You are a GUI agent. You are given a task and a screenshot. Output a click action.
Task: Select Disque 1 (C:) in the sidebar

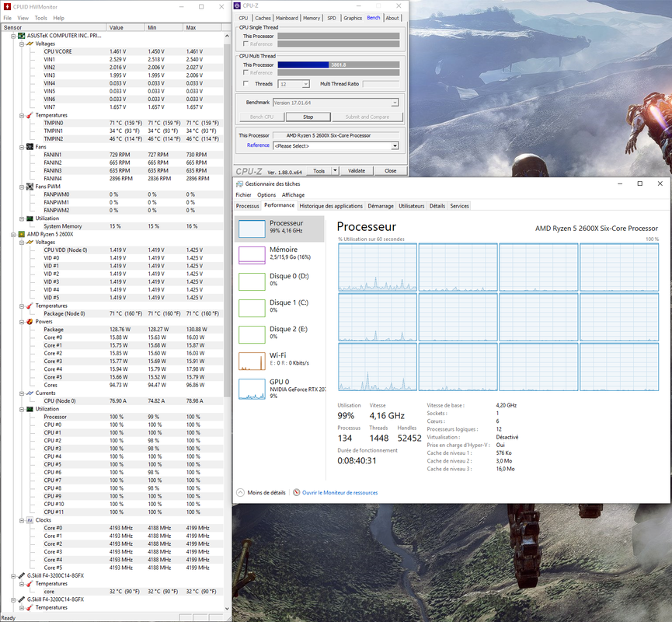(280, 308)
